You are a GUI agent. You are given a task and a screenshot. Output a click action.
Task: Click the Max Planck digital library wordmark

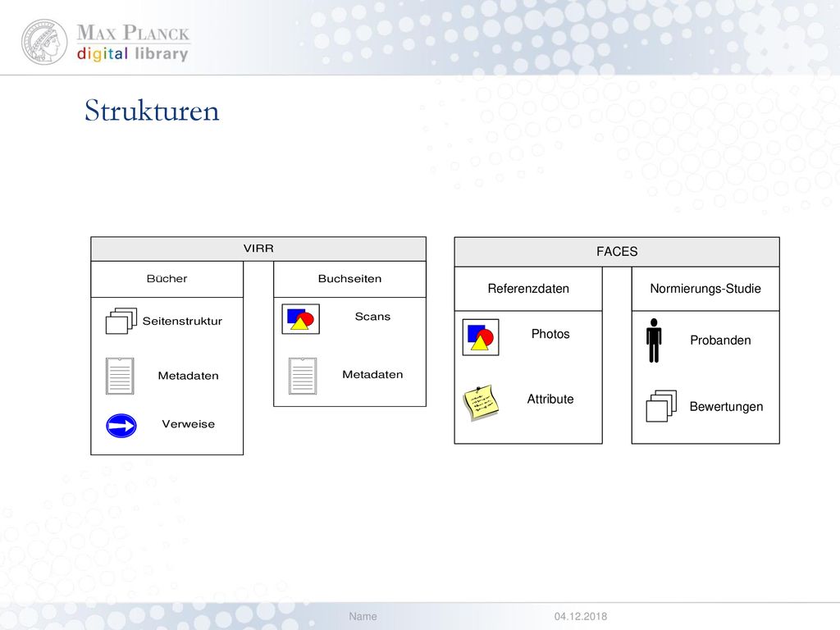pyautogui.click(x=133, y=43)
